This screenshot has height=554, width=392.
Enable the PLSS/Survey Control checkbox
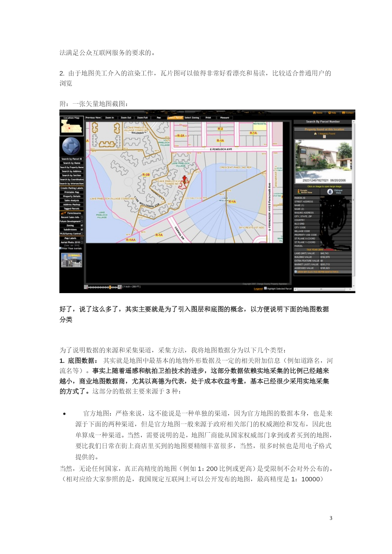click(82, 234)
